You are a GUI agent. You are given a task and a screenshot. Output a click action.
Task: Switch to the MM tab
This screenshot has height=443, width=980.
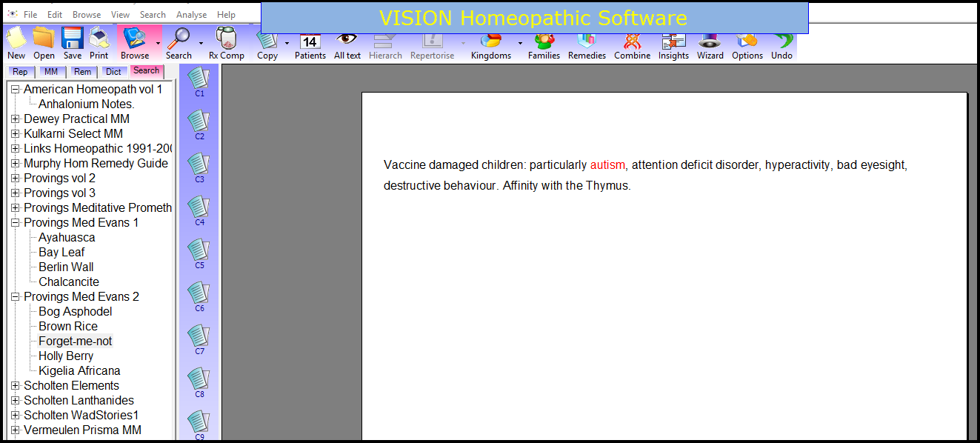[x=51, y=72]
